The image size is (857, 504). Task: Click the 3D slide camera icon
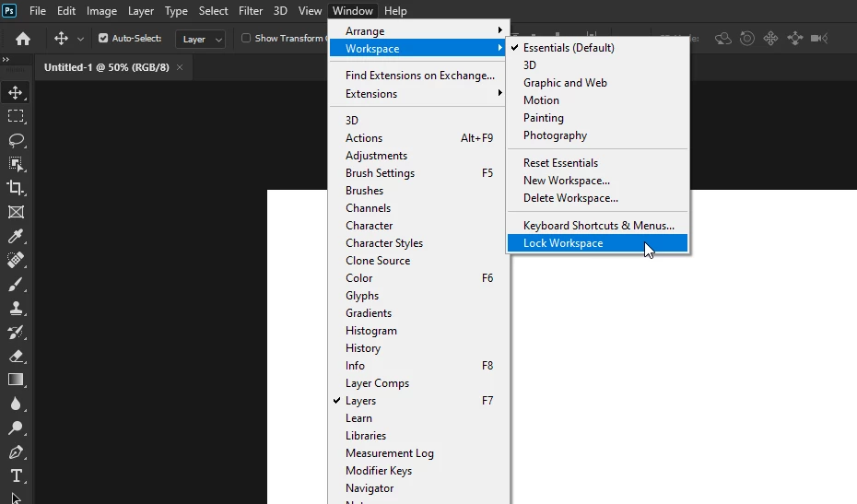pyautogui.click(x=794, y=39)
